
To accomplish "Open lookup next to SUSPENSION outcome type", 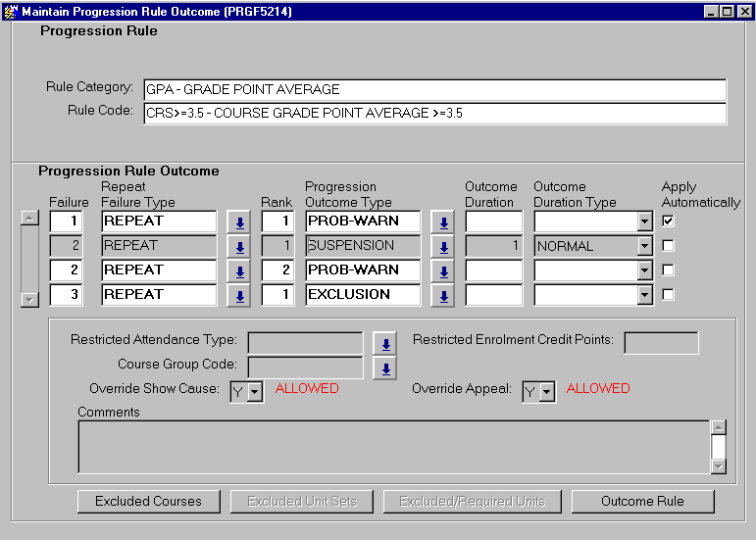I will (x=442, y=247).
